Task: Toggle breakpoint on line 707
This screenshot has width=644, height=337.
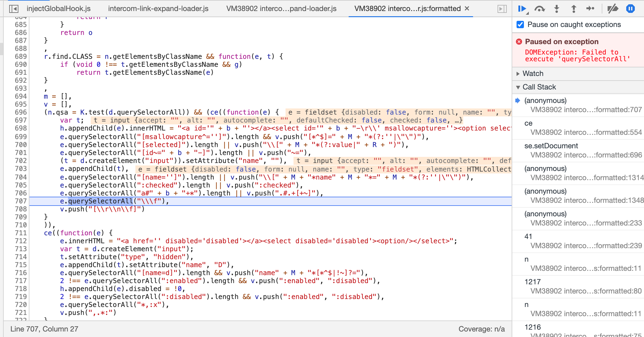Action: (20, 201)
